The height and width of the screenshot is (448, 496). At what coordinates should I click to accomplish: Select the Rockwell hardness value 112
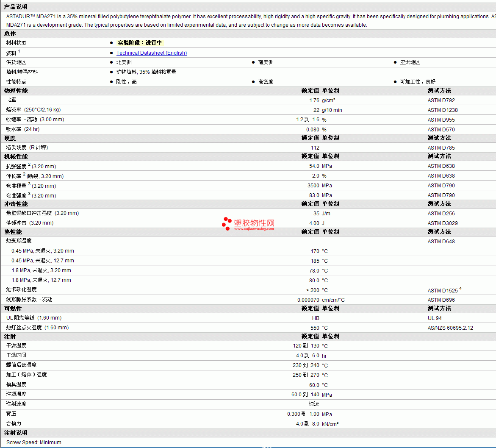click(x=315, y=148)
